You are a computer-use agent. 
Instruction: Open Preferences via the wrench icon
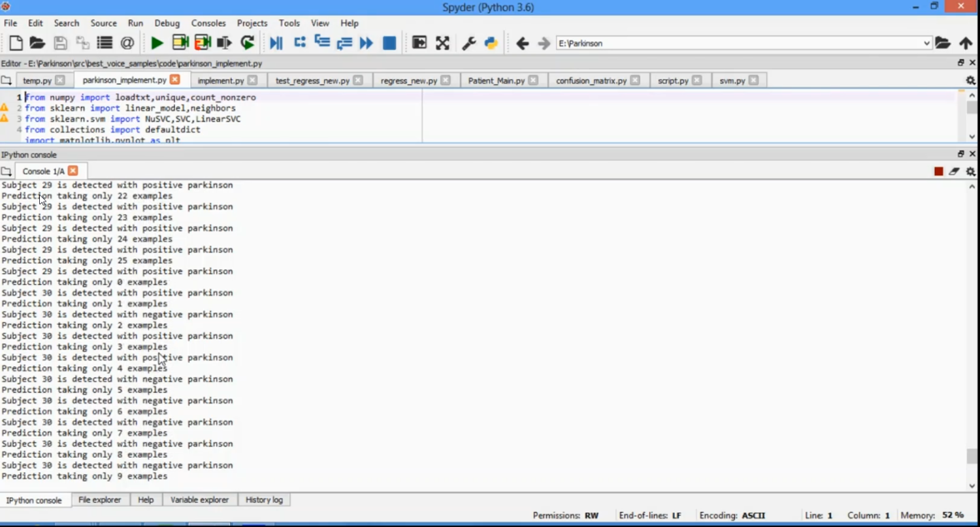pos(468,43)
